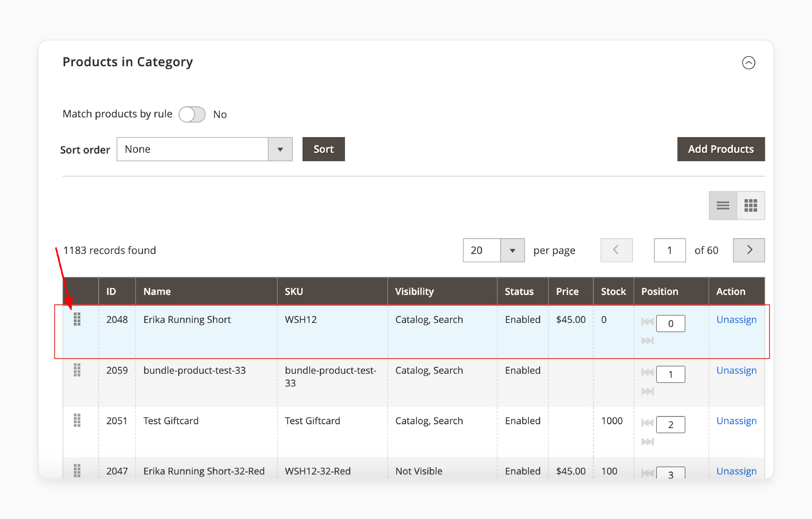This screenshot has width=812, height=519.
Task: Move Test Giftcard to bottom icon
Action: [x=647, y=442]
